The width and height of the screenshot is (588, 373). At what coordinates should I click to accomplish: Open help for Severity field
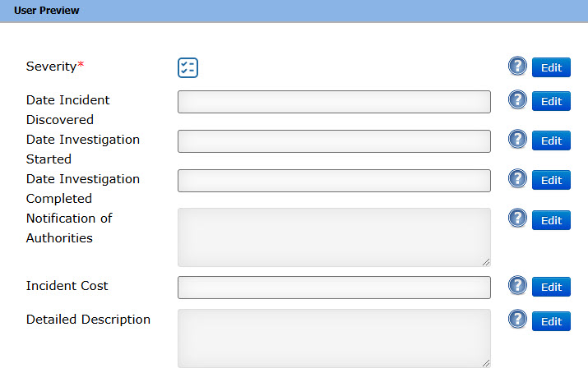517,67
